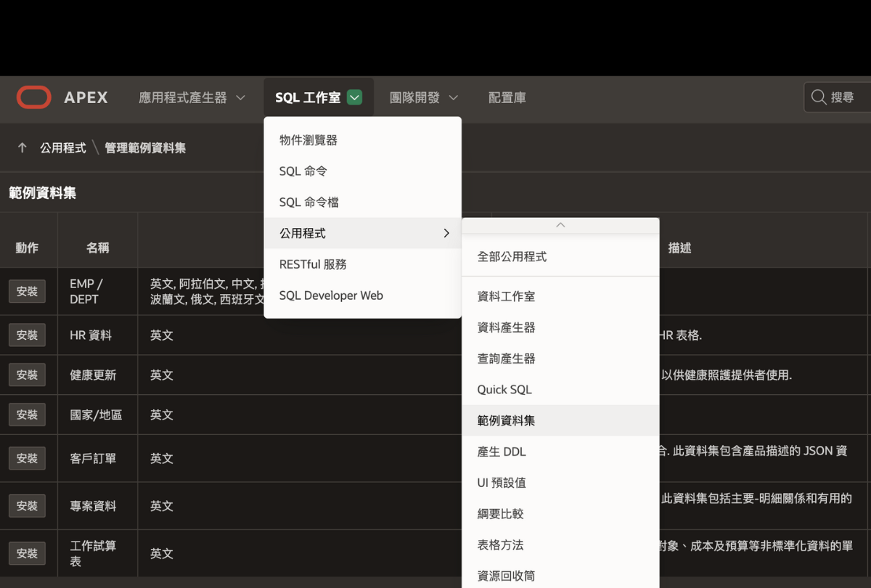Click 安裝 button for 專案資料
This screenshot has height=588, width=871.
pyautogui.click(x=28, y=505)
